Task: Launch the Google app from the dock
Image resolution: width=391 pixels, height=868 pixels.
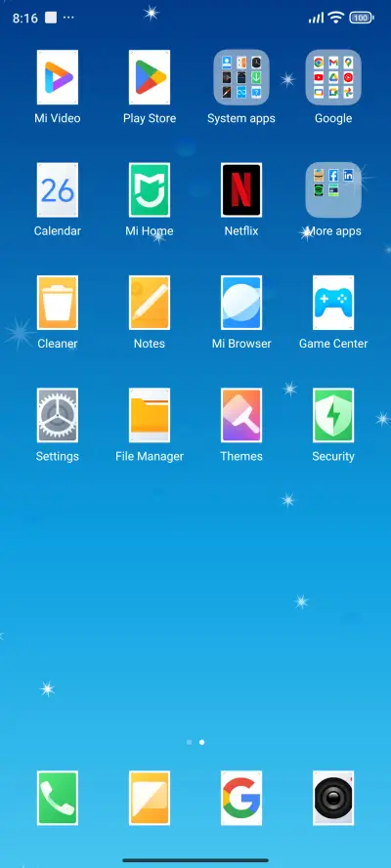Action: [241, 799]
